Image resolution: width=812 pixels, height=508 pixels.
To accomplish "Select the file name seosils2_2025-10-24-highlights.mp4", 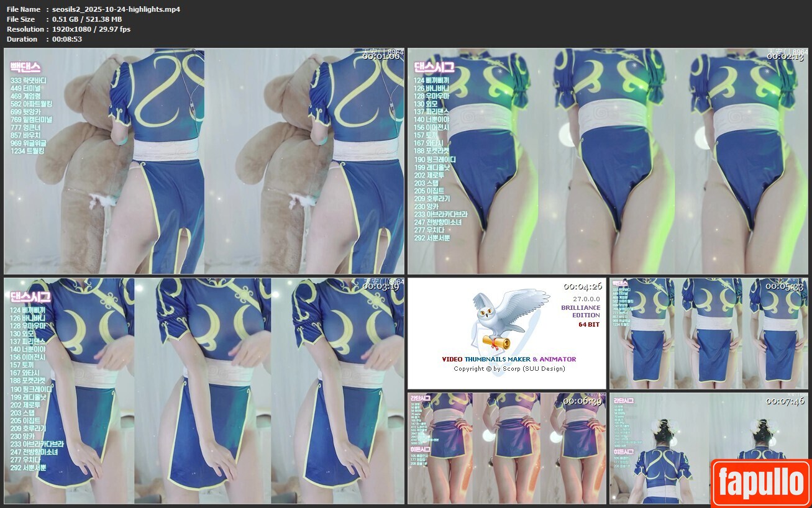I will [116, 9].
